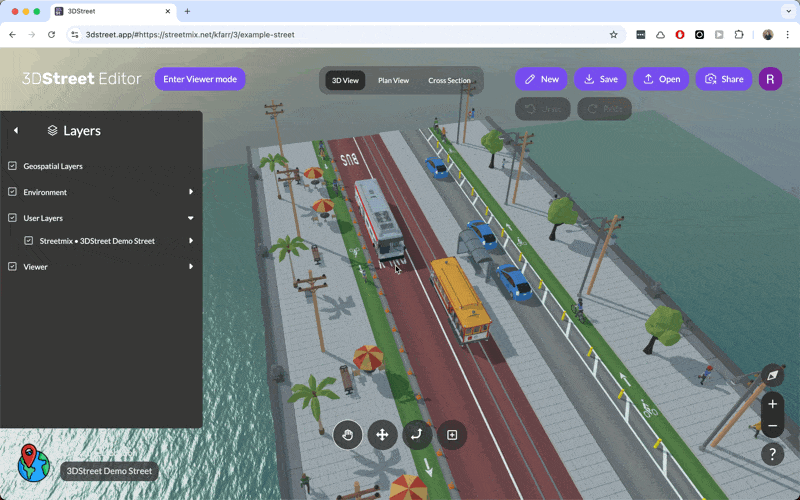
Task: Switch to Cross Section tab
Action: (x=449, y=80)
